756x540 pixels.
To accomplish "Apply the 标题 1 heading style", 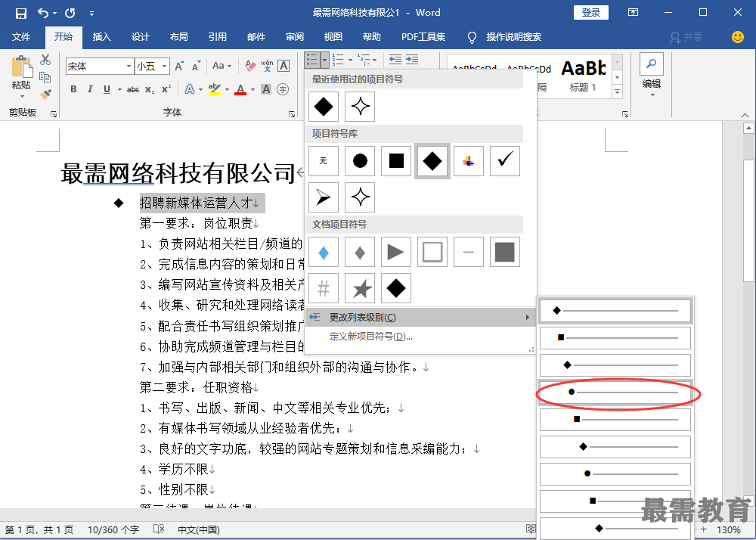I will 583,76.
